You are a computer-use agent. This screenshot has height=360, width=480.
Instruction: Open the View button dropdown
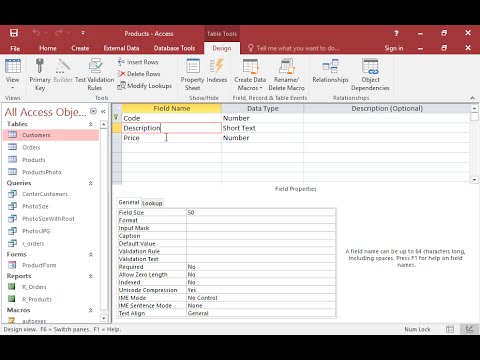coord(12,88)
